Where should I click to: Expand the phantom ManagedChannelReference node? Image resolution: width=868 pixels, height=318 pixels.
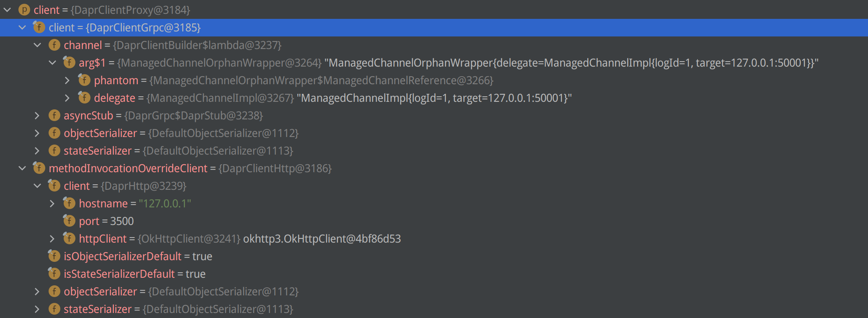pyautogui.click(x=67, y=80)
